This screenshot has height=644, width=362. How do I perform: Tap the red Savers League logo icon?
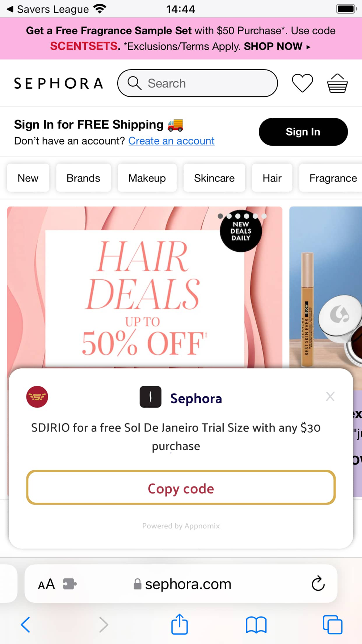[37, 397]
